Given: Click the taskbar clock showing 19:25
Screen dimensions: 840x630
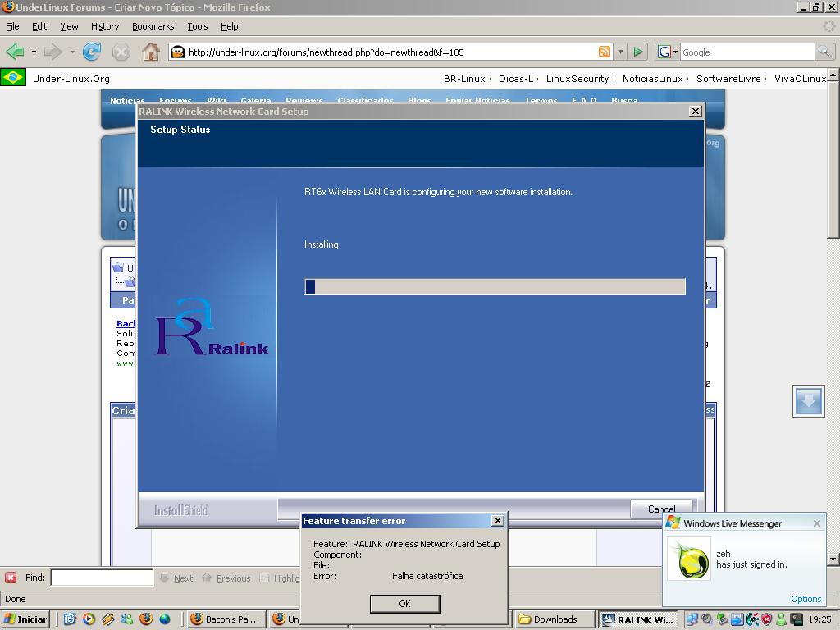Looking at the screenshot, I should [x=819, y=619].
